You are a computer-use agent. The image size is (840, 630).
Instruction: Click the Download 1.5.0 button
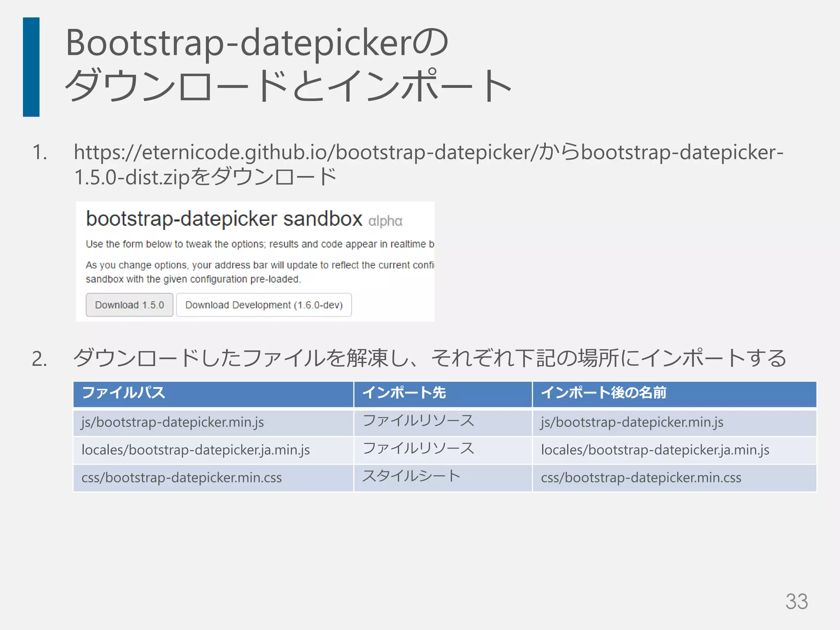[x=130, y=305]
